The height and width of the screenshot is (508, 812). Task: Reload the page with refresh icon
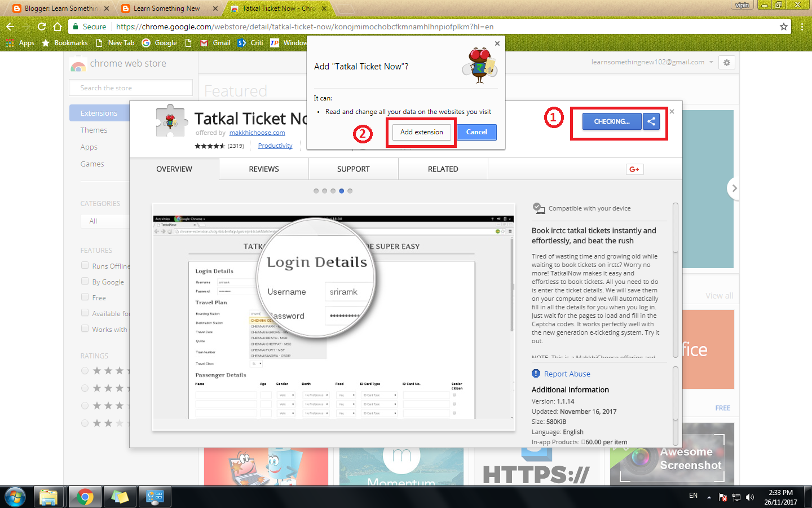coord(41,27)
